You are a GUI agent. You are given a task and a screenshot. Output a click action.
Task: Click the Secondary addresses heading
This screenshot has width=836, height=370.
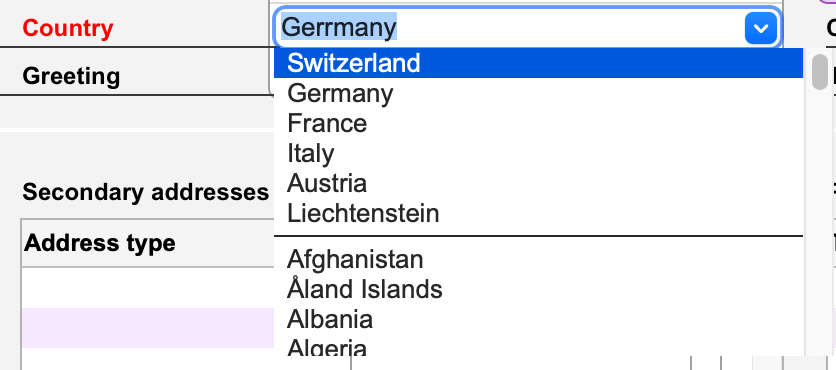[146, 192]
